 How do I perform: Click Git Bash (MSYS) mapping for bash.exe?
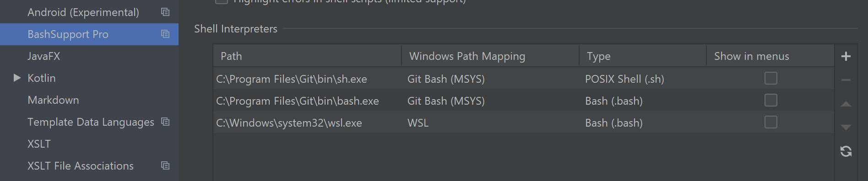[x=446, y=101]
